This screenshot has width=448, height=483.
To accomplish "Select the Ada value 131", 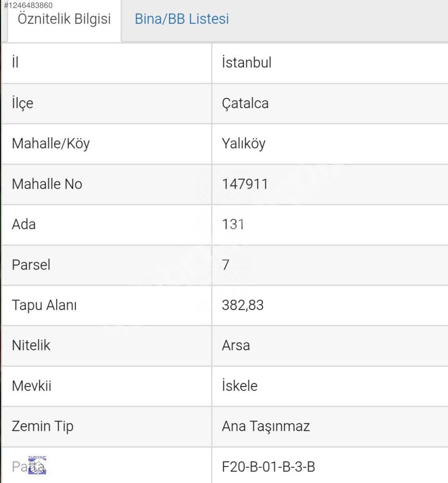I will coord(233,224).
